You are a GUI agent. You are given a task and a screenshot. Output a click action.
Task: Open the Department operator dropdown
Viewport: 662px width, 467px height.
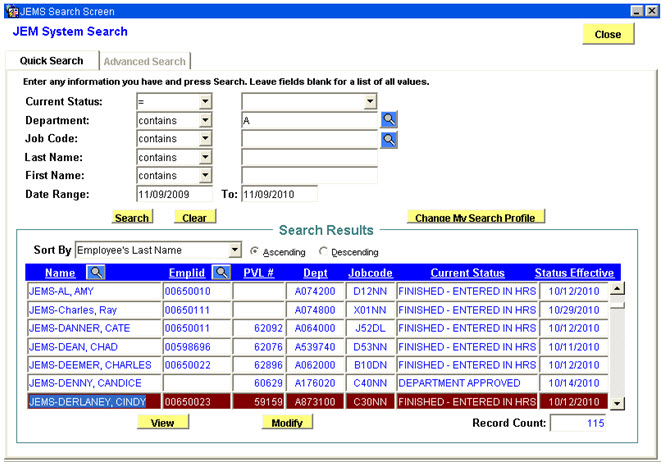(x=205, y=120)
